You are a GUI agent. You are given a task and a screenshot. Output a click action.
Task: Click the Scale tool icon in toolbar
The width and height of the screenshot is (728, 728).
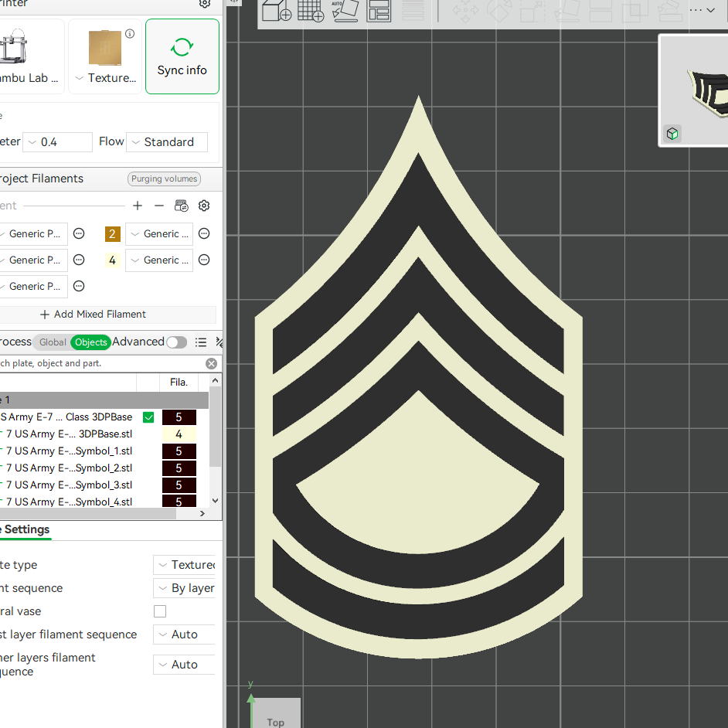pos(533,11)
